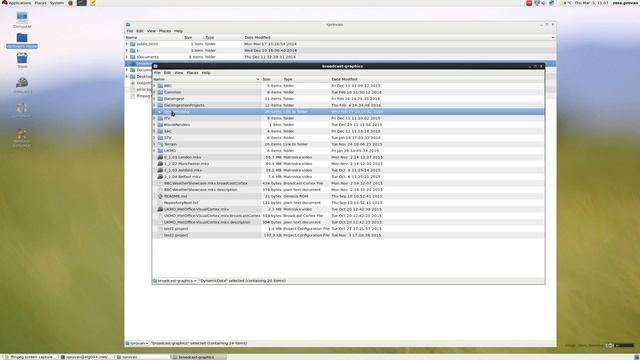Screen dimensions: 640x360
Task: Expand the Terrain folder tree arrow
Action: 154,144
